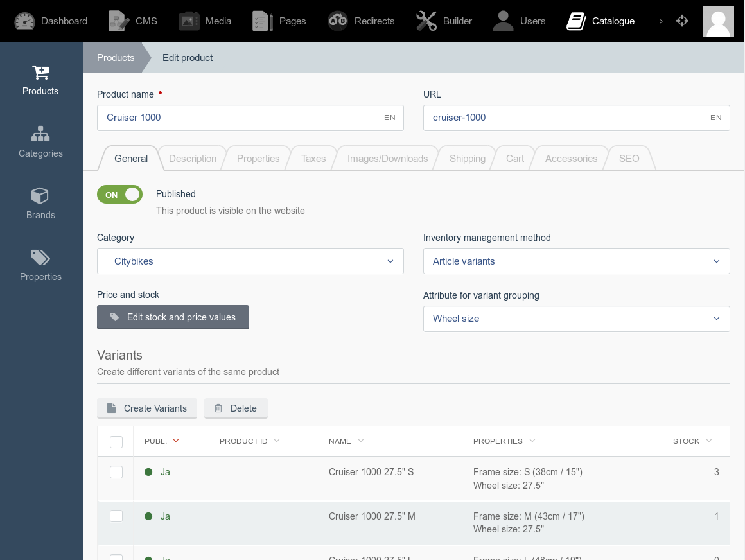
Task: Open the Category Citybikes dropdown
Action: coord(250,261)
